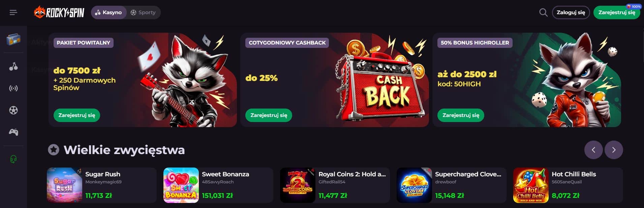
Task: Open the boombox promotions sidebar icon
Action: coord(13,39)
